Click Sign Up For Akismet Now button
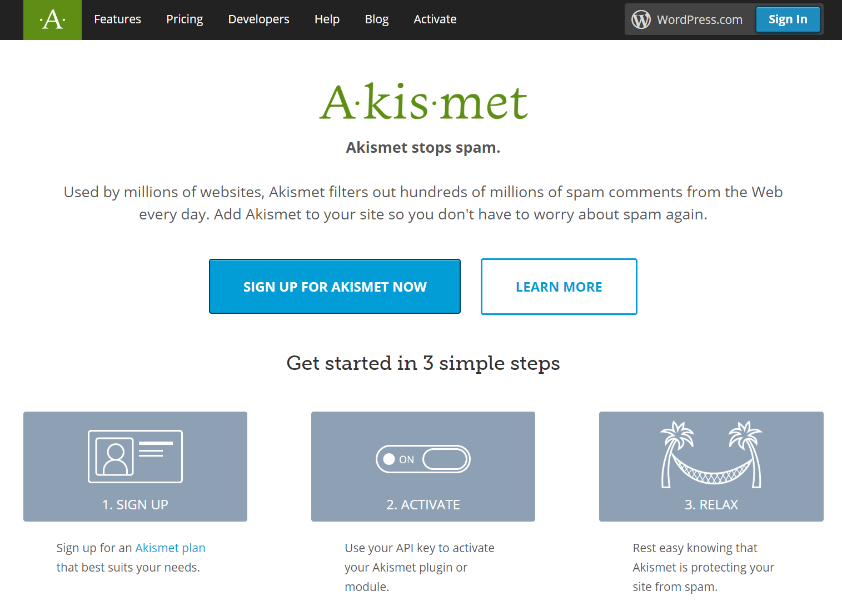 [335, 287]
